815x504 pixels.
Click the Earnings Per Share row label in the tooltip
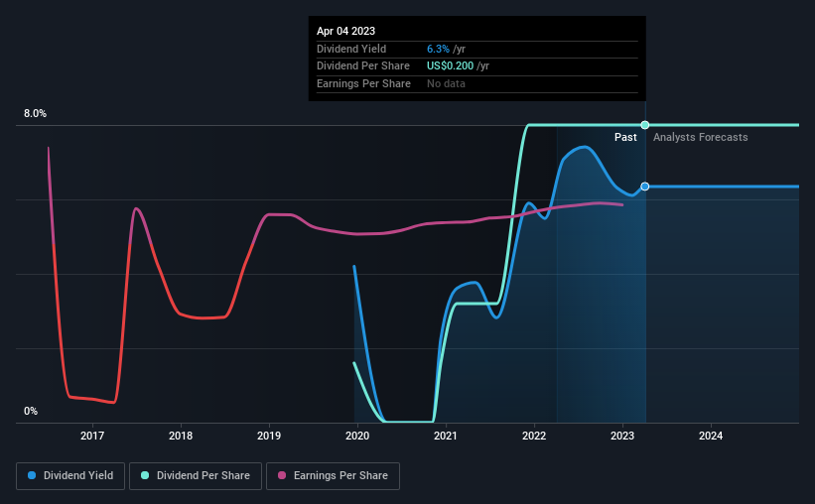(363, 83)
